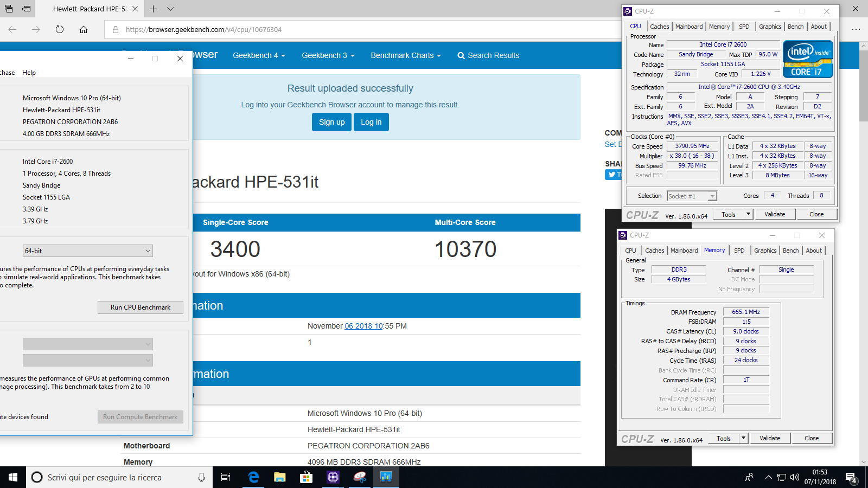This screenshot has height=488, width=868.
Task: Refresh the Geekbench page
Action: click(60, 29)
